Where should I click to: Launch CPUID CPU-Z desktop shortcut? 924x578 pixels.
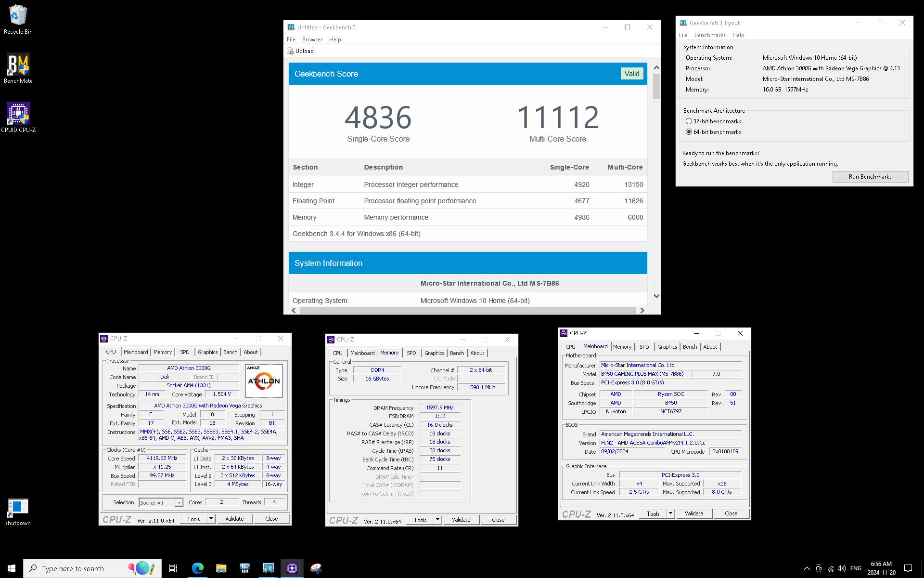18,117
